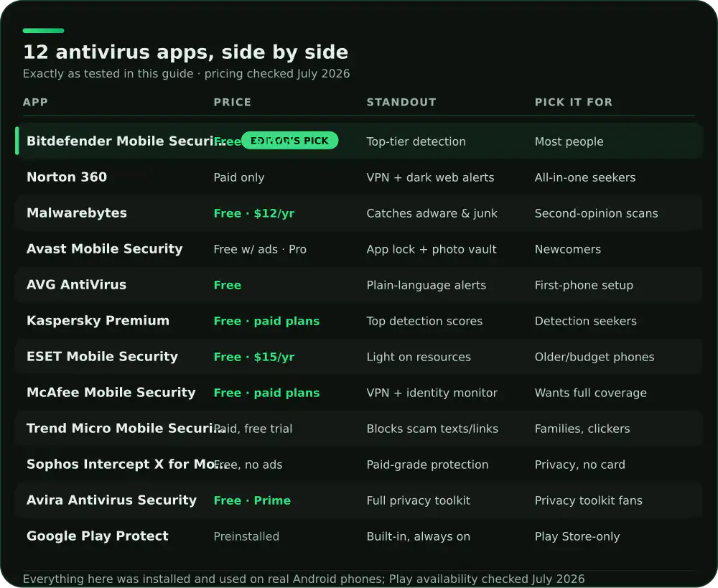Click 'Light on resources' cell

419,357
